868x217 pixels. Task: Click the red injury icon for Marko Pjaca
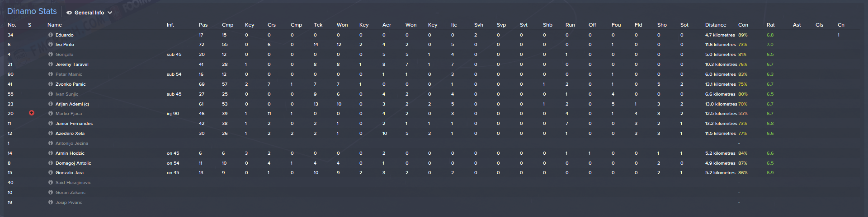[32, 113]
